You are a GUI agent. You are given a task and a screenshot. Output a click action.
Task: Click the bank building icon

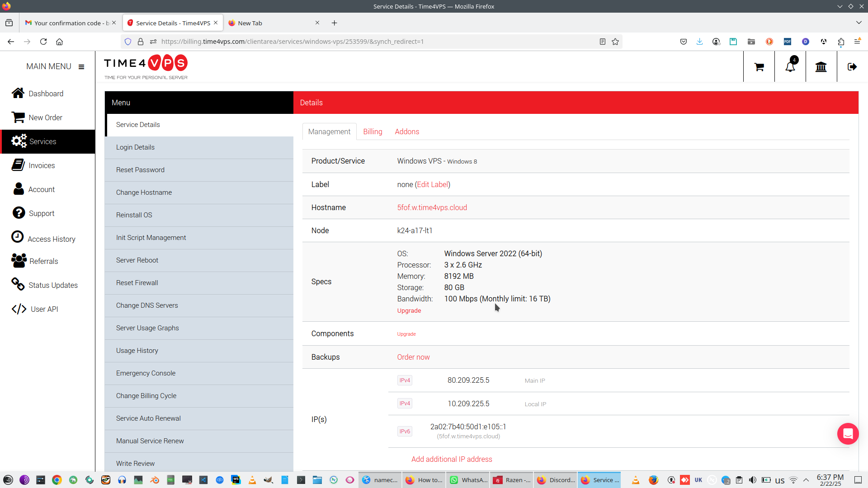click(x=821, y=67)
